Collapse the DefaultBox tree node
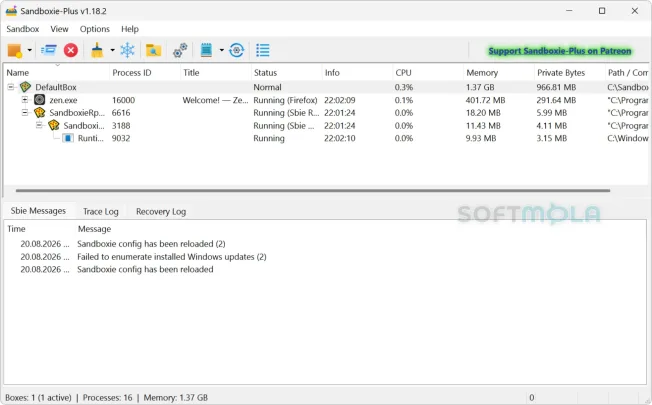Viewport: 652px width, 405px height. (x=11, y=87)
